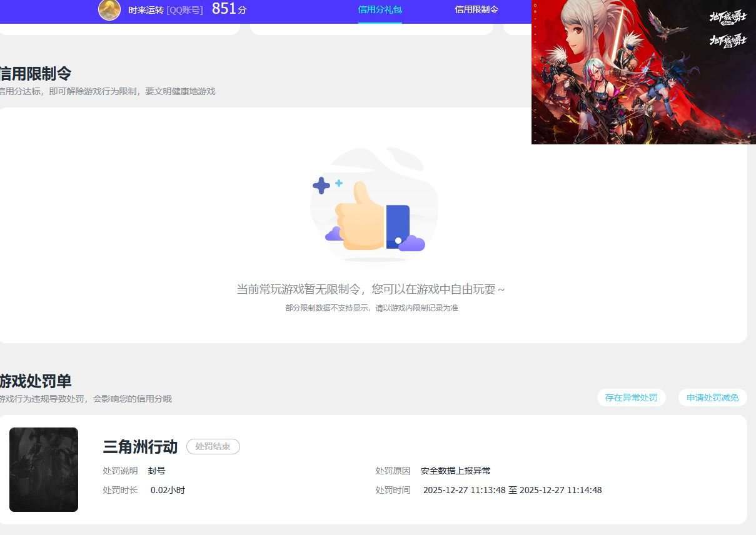Select the 0.02小时 duration value
The image size is (756, 535).
point(168,490)
